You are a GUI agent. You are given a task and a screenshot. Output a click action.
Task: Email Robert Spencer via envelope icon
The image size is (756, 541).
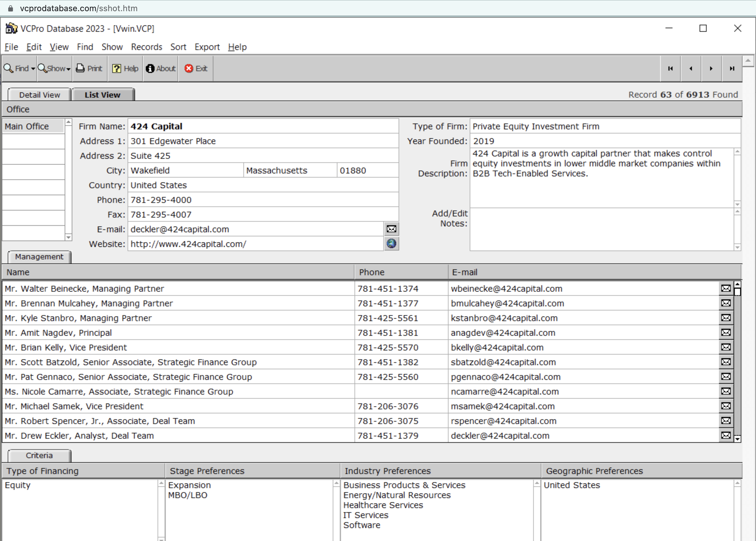[x=726, y=420]
